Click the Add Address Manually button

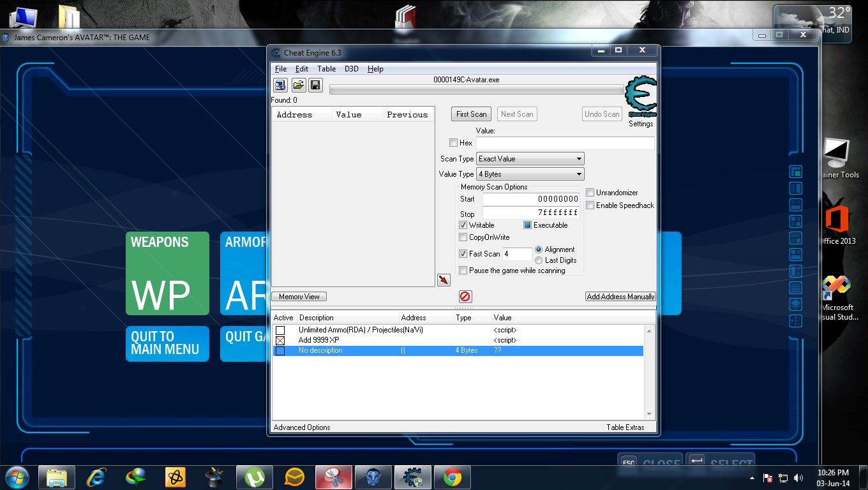click(620, 297)
